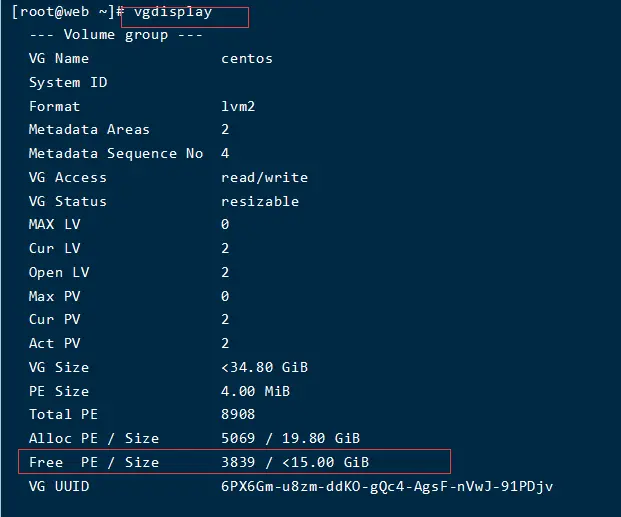The width and height of the screenshot is (621, 517).
Task: Click the free size value 3839 / <15.00 GiB
Action: tap(295, 462)
